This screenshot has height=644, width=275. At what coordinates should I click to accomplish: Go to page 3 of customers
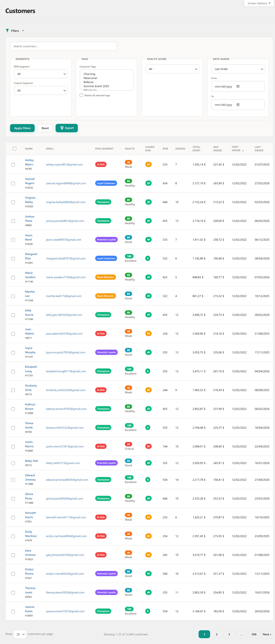pos(229,634)
